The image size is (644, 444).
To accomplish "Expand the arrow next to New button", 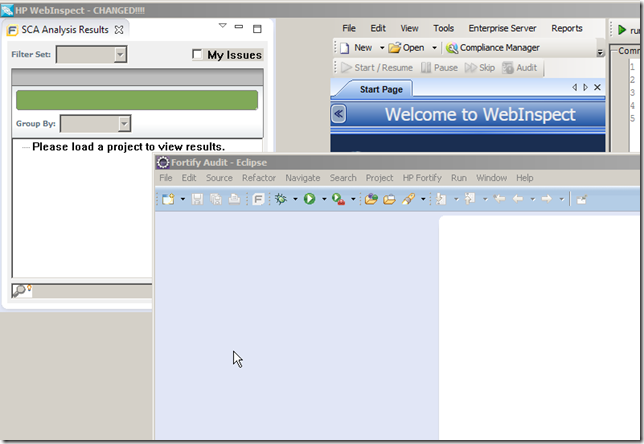I will [x=381, y=48].
